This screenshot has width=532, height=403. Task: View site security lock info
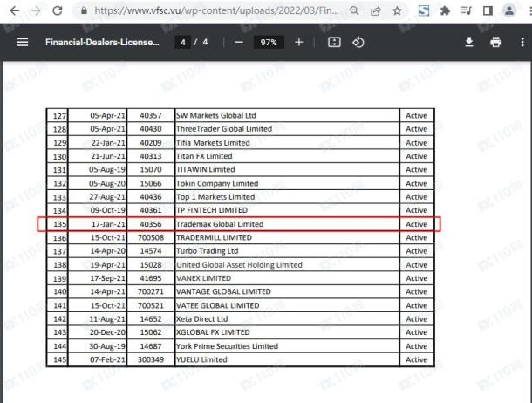(84, 10)
